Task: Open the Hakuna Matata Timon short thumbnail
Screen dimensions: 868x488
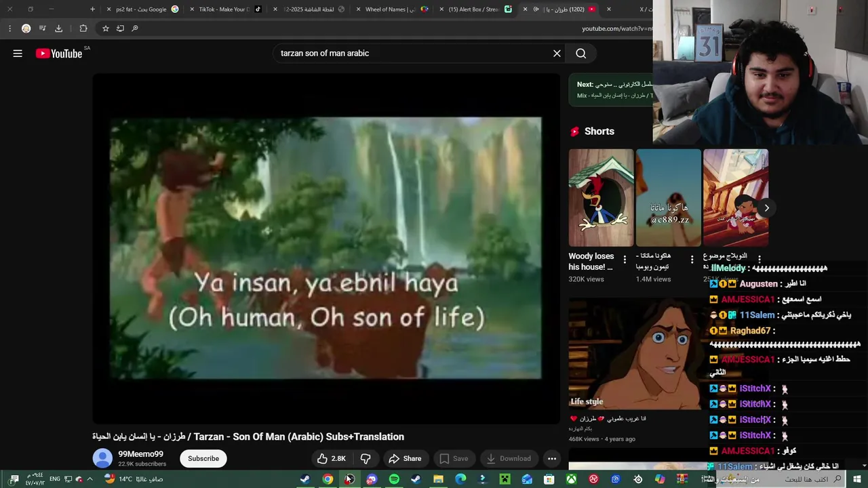Action: [668, 198]
